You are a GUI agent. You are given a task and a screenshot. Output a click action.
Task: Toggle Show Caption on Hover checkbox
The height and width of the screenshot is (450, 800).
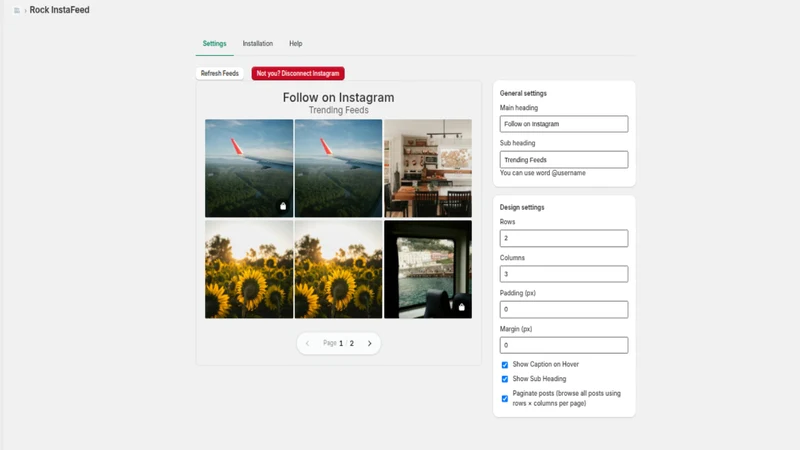point(505,365)
